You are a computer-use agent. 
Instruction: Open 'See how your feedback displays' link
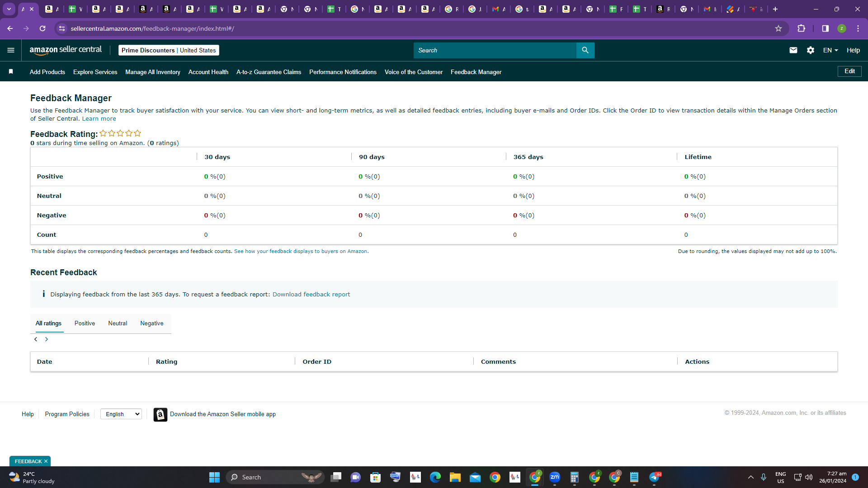301,251
